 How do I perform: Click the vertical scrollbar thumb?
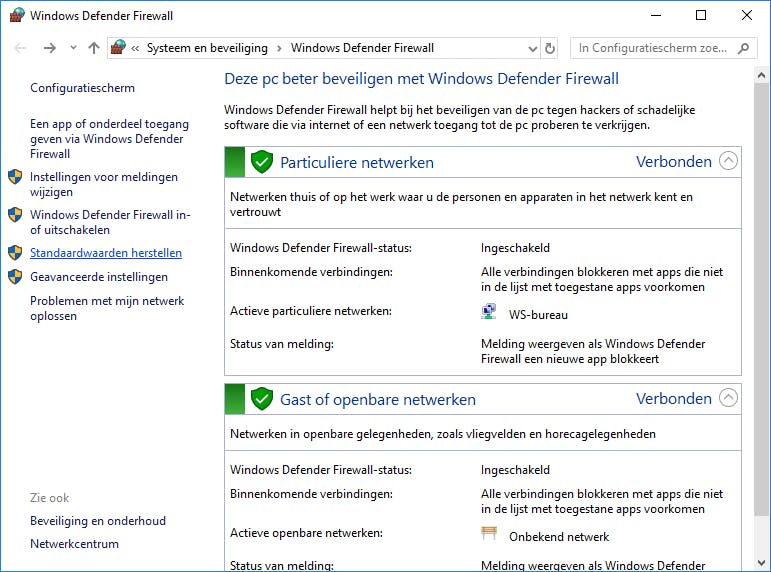pos(761,299)
